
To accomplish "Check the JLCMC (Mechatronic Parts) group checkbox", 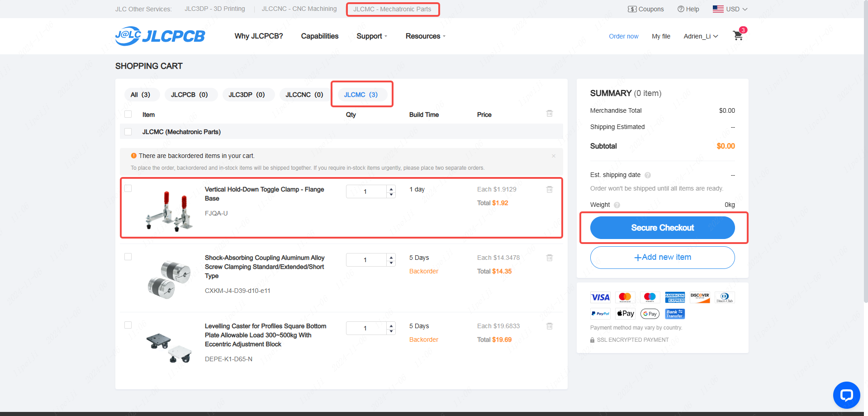I will pyautogui.click(x=128, y=132).
